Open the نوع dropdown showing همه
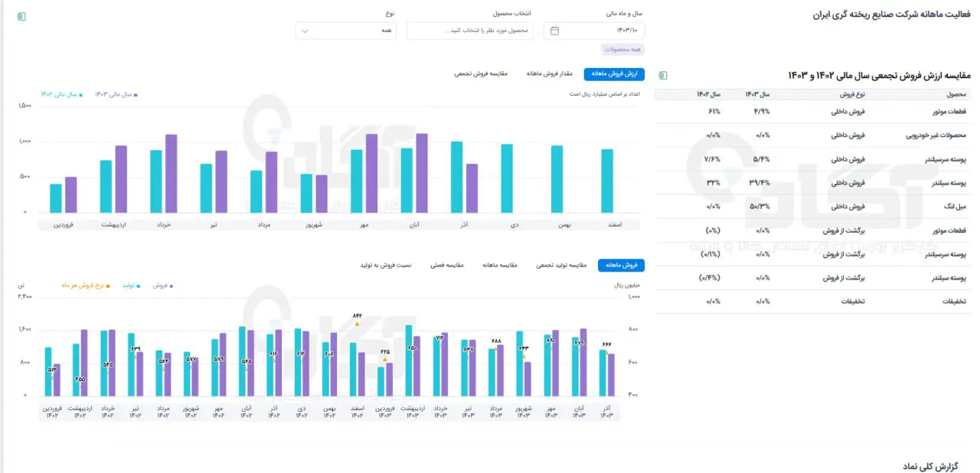Screen dimensions: 980x473 (x=346, y=31)
